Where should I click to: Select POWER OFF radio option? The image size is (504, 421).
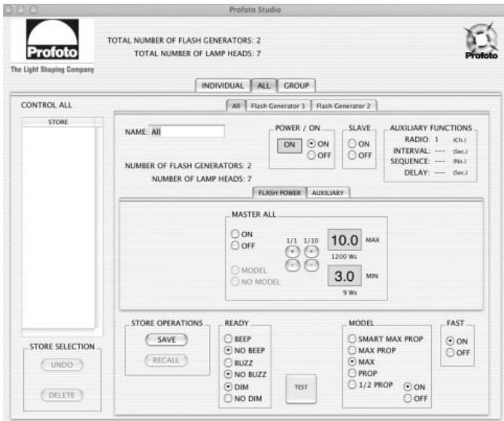pyautogui.click(x=311, y=155)
